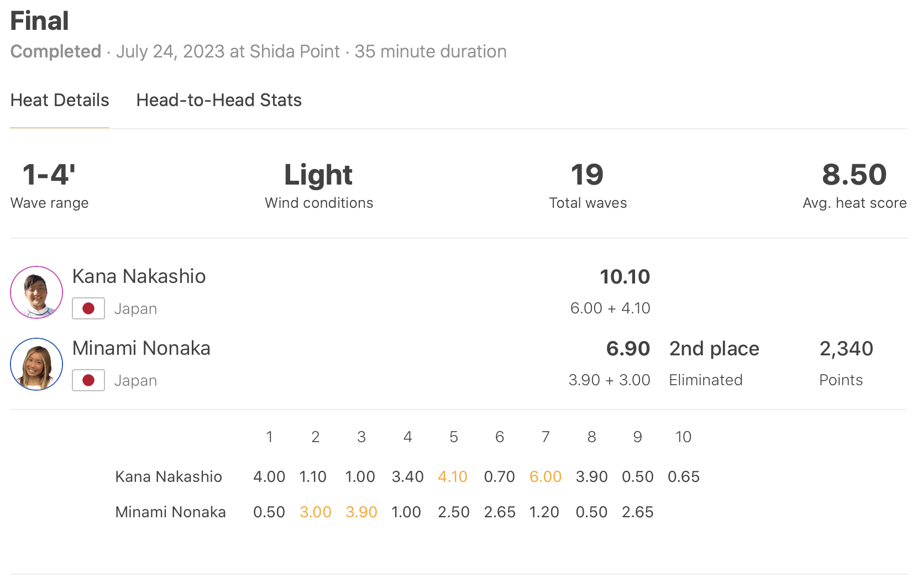Screen dimensions: 923x588
Task: Click Kana Nakashio's 10.10 heat total
Action: [625, 277]
